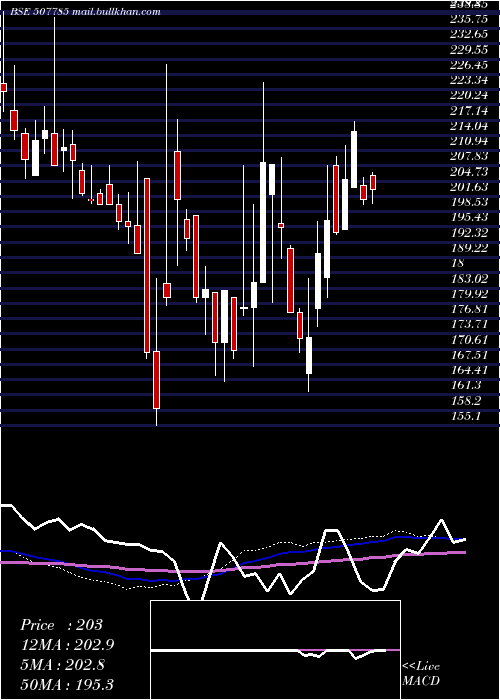The image size is (500, 700).
Task: Pick the 207.83 axis value
Action: [467, 157]
